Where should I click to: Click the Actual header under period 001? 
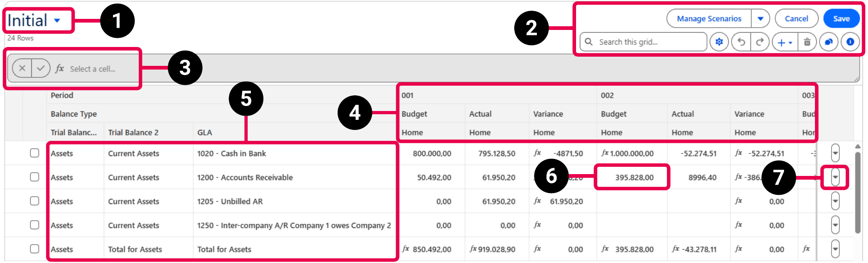pos(497,114)
